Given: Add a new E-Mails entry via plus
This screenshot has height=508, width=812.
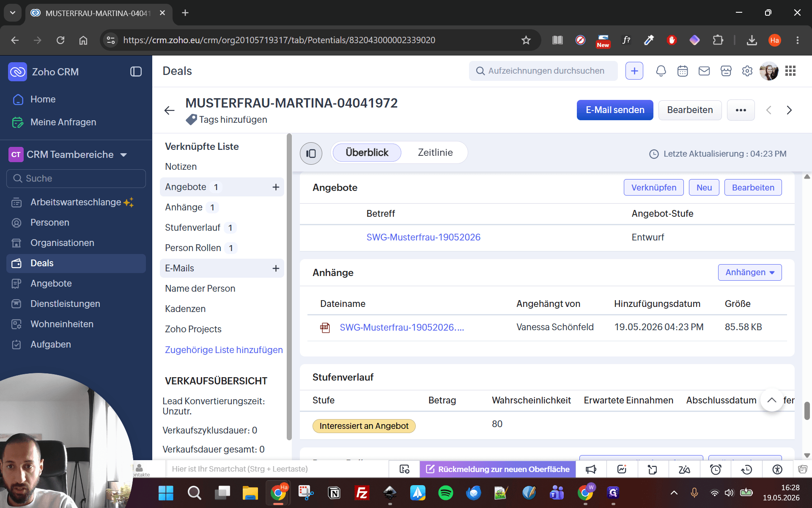Looking at the screenshot, I should click(276, 268).
